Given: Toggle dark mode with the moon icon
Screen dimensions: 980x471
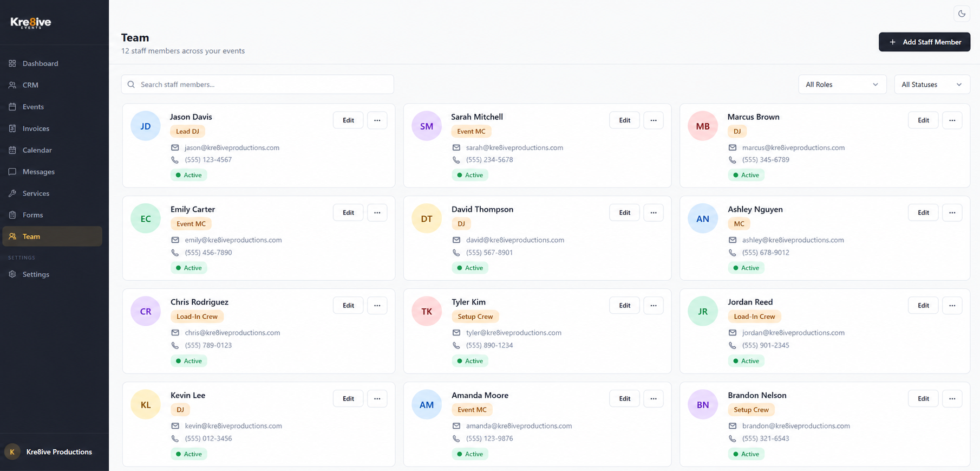Looking at the screenshot, I should coord(962,14).
